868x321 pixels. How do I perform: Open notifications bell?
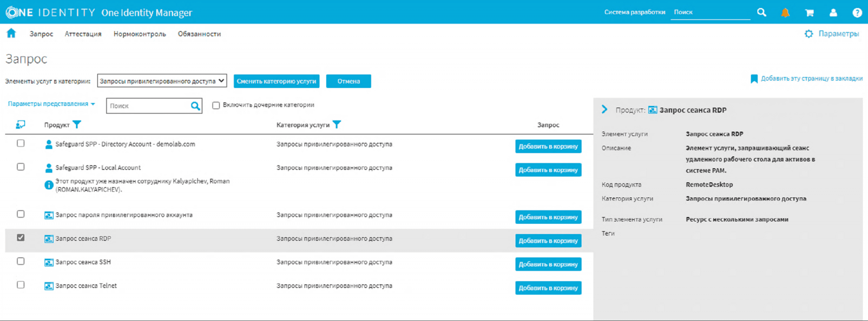click(785, 13)
